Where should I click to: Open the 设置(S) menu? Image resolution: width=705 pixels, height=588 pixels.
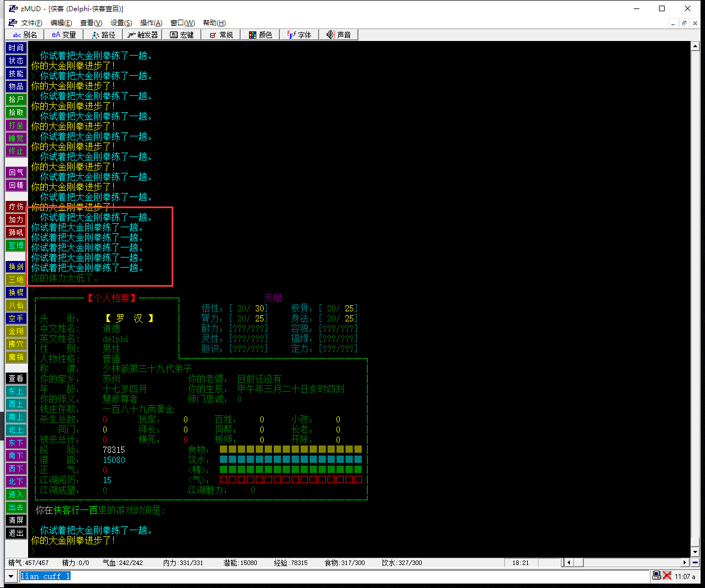[x=121, y=23]
